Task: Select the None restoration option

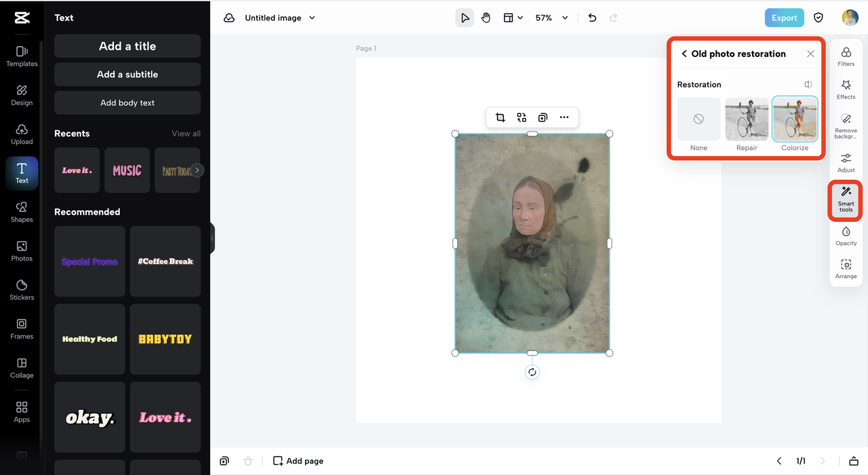Action: (698, 124)
